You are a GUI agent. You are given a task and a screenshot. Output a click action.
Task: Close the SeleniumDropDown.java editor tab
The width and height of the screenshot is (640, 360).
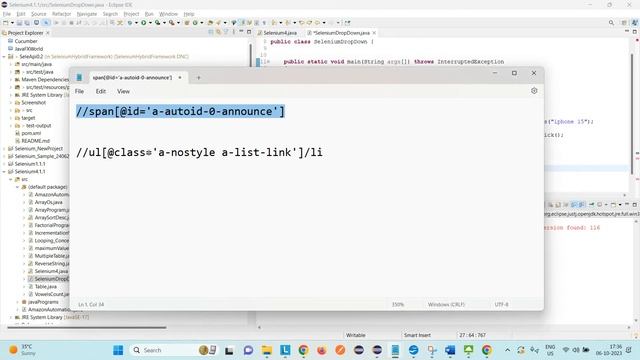374,33
